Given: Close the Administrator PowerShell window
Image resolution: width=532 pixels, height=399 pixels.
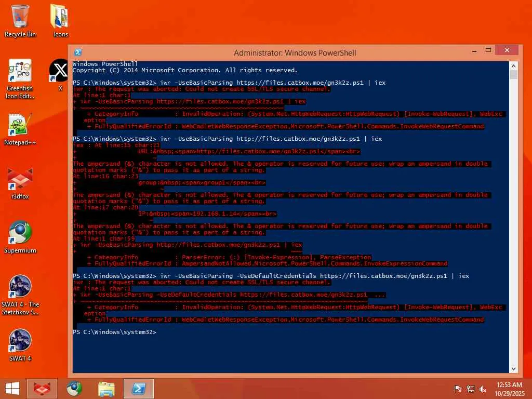Looking at the screenshot, I should pos(507,50).
